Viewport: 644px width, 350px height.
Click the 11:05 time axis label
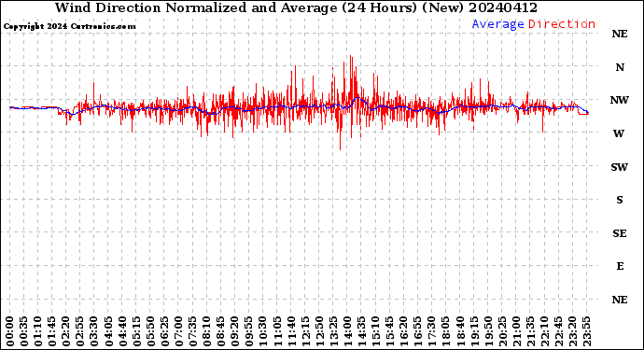[277, 331]
